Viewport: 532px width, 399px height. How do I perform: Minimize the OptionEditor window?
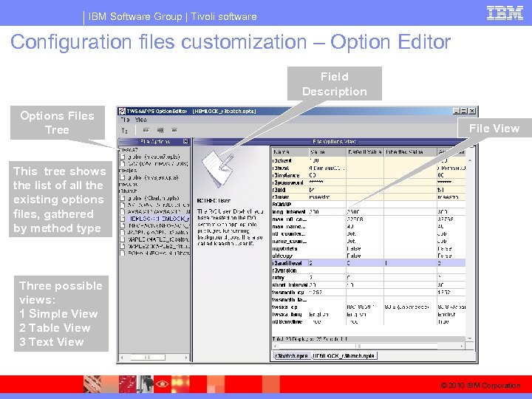457,111
